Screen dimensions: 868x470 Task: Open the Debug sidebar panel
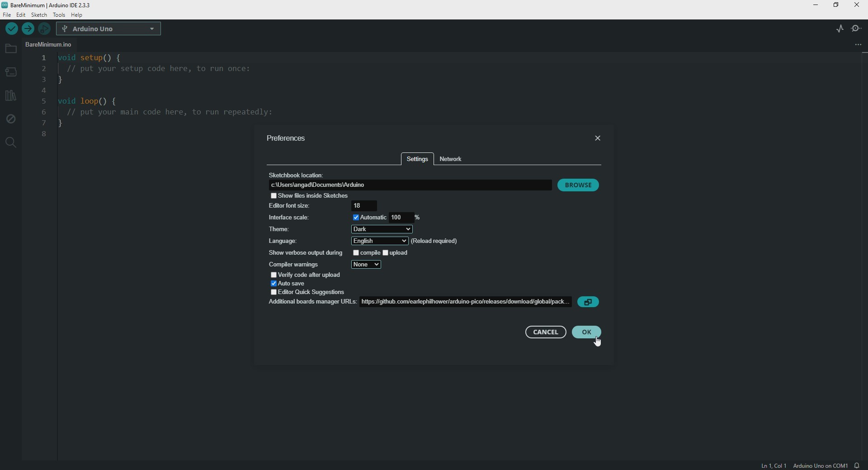pyautogui.click(x=11, y=119)
